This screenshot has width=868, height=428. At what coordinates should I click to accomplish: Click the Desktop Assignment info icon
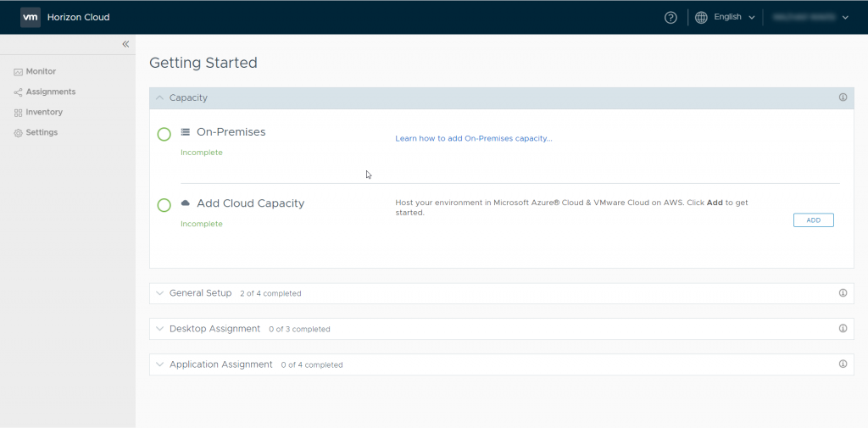pyautogui.click(x=843, y=328)
